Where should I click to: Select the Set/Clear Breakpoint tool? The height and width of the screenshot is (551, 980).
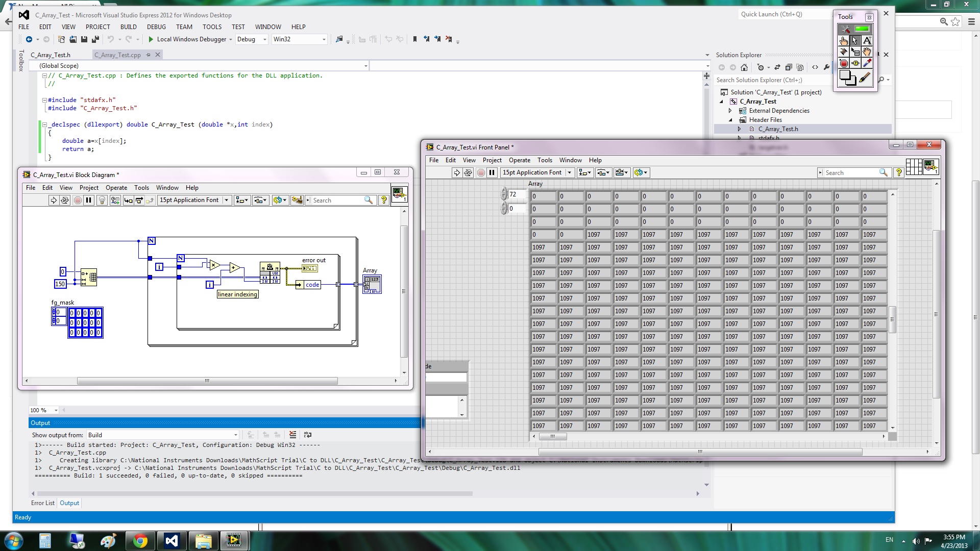(844, 63)
